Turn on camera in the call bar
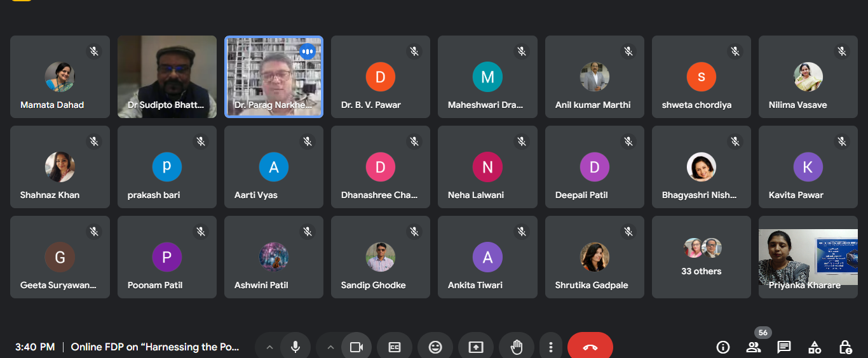The image size is (868, 358). point(356,347)
